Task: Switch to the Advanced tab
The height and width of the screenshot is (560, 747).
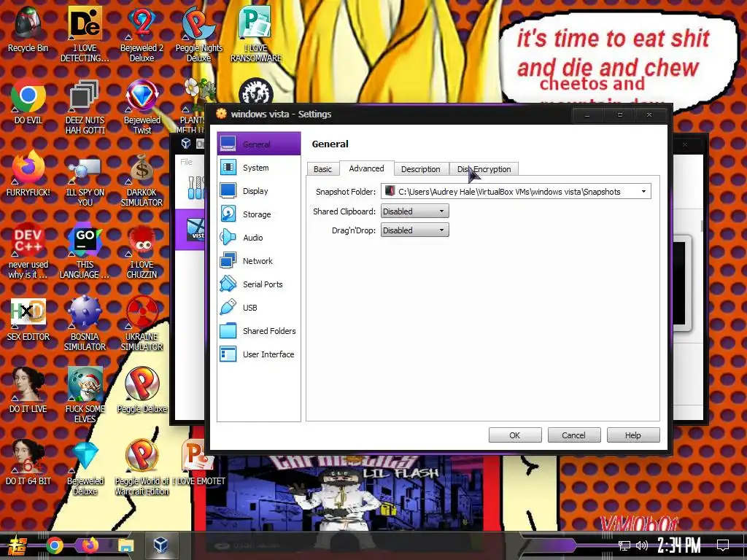Action: coord(366,168)
